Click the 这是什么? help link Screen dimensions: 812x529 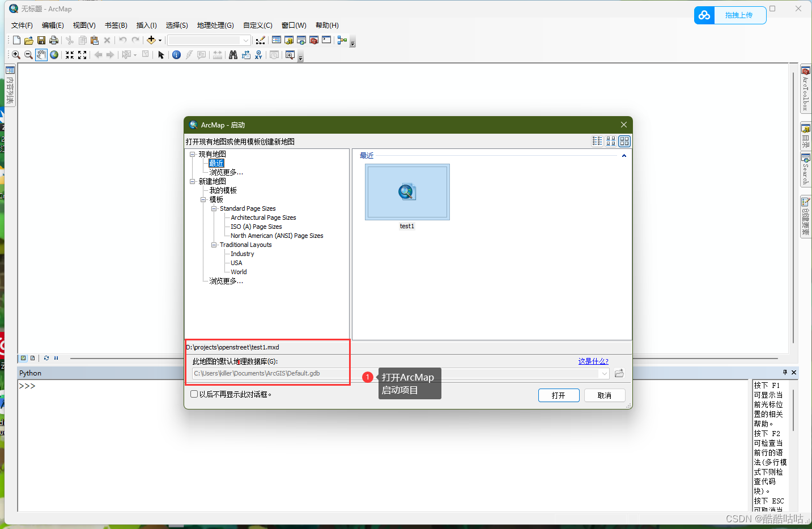pos(593,361)
